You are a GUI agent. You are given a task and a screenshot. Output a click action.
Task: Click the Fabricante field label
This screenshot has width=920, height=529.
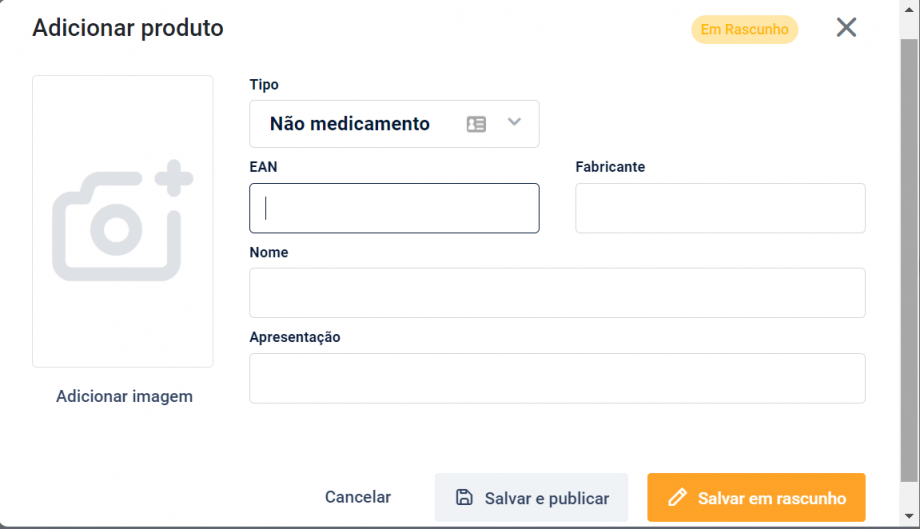click(x=610, y=167)
